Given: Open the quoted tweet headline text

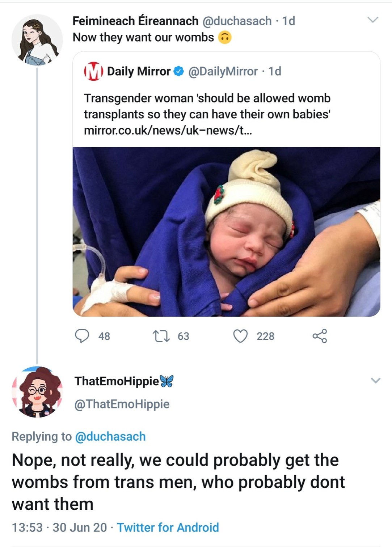Looking at the screenshot, I should (x=207, y=106).
